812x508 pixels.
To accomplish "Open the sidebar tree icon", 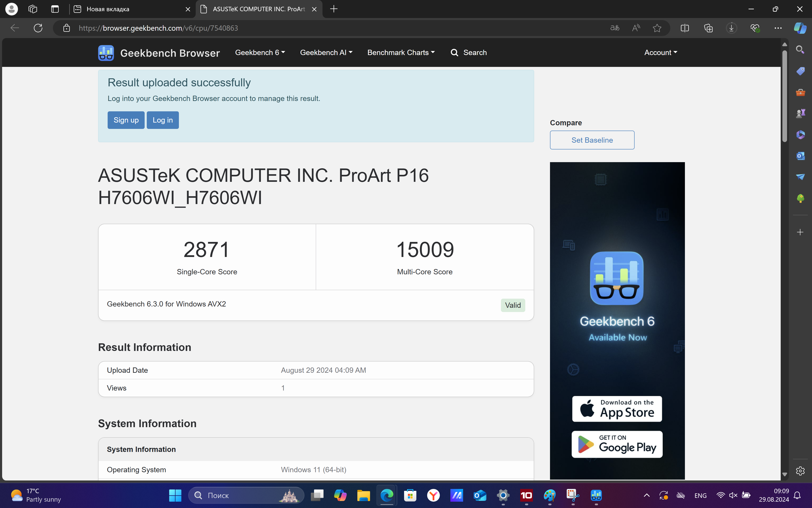I will [x=800, y=198].
